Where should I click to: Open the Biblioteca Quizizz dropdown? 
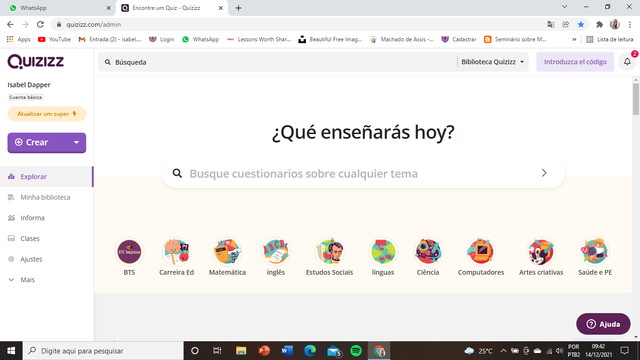(x=492, y=62)
